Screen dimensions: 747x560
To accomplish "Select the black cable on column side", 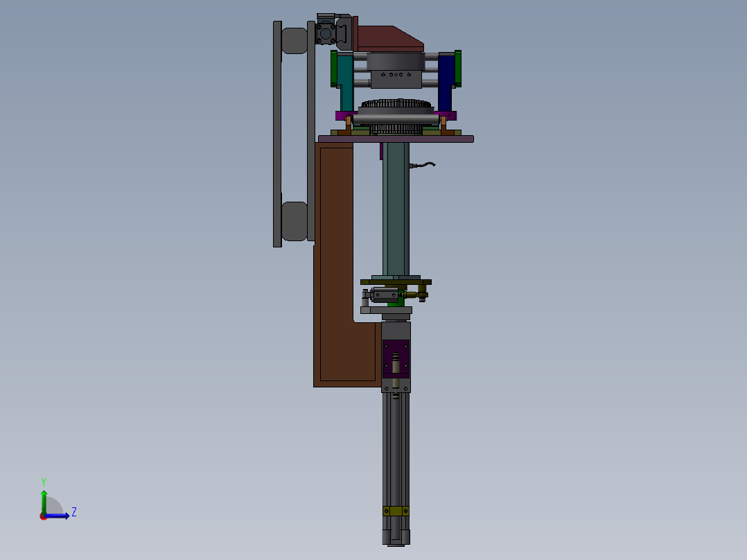I will coord(423,165).
